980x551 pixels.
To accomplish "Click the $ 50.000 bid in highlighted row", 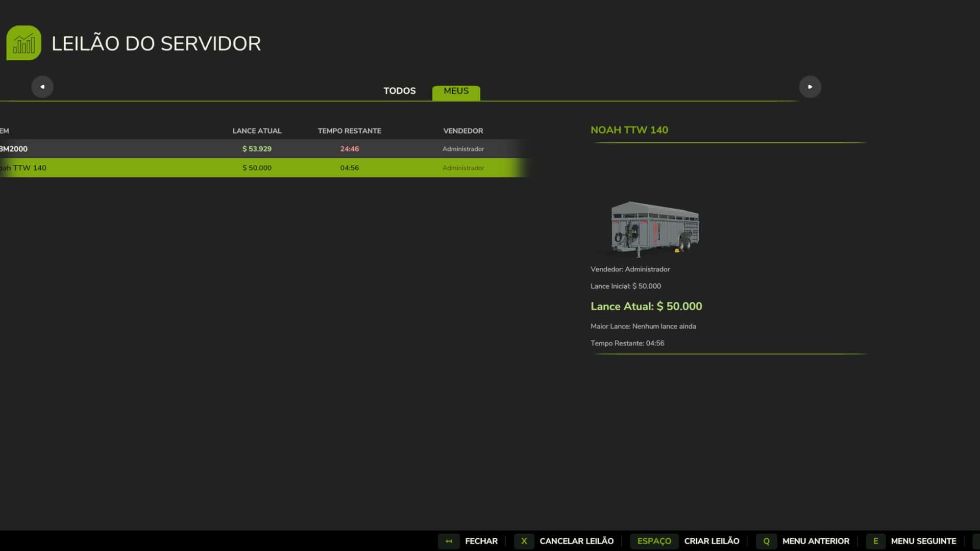I will pyautogui.click(x=257, y=168).
